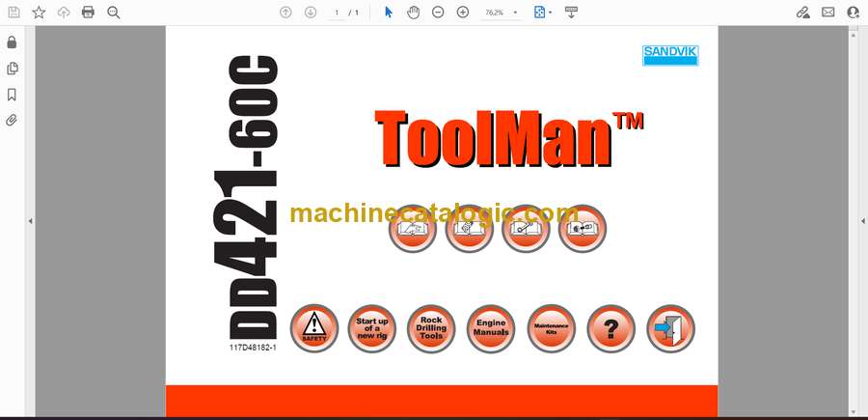
Task: Zoom out with the minus button
Action: (x=438, y=13)
